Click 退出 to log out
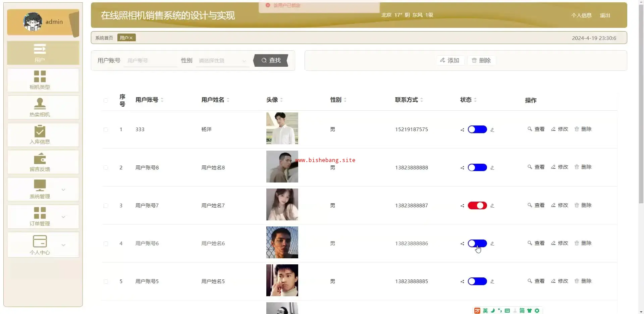 605,15
